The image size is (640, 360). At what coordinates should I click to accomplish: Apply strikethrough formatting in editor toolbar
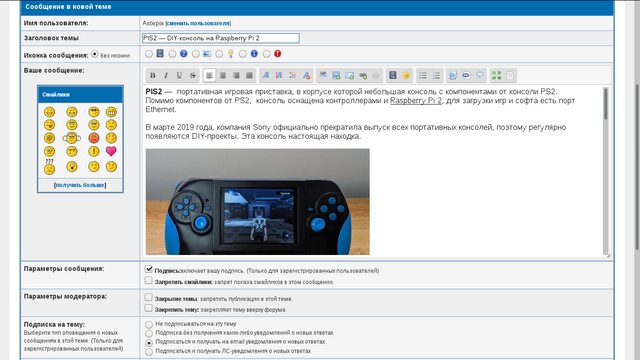point(192,76)
